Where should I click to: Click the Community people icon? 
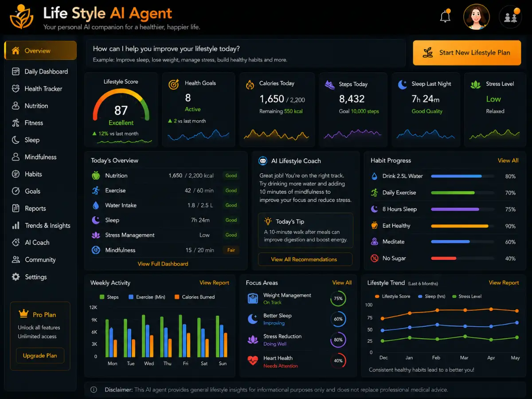(16, 260)
